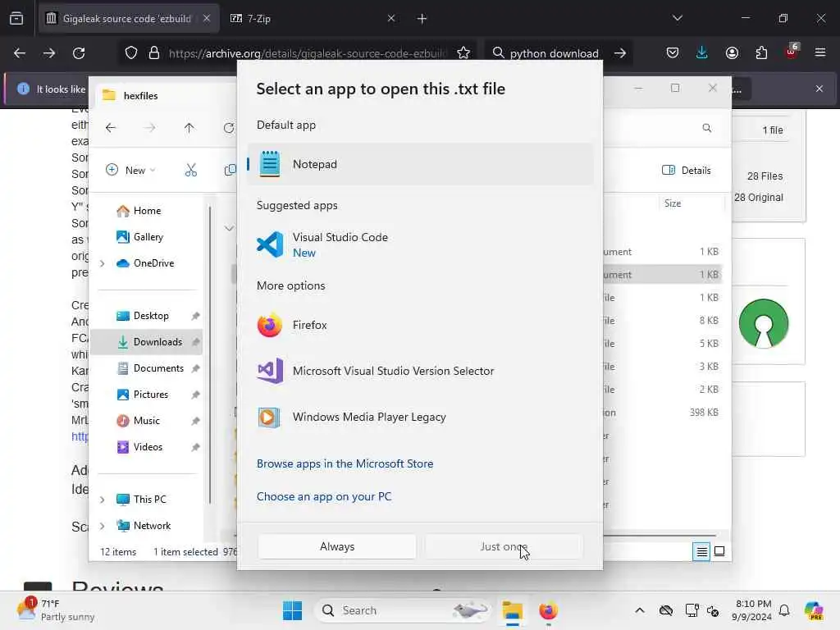Click the Copy icon in Explorer toolbar
The height and width of the screenshot is (630, 840).
[231, 170]
